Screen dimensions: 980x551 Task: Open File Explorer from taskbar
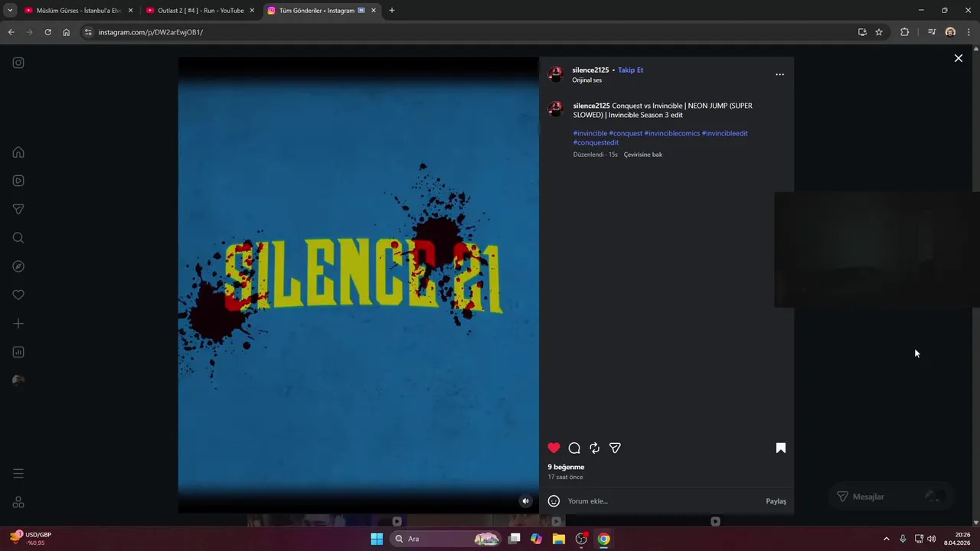coord(559,539)
